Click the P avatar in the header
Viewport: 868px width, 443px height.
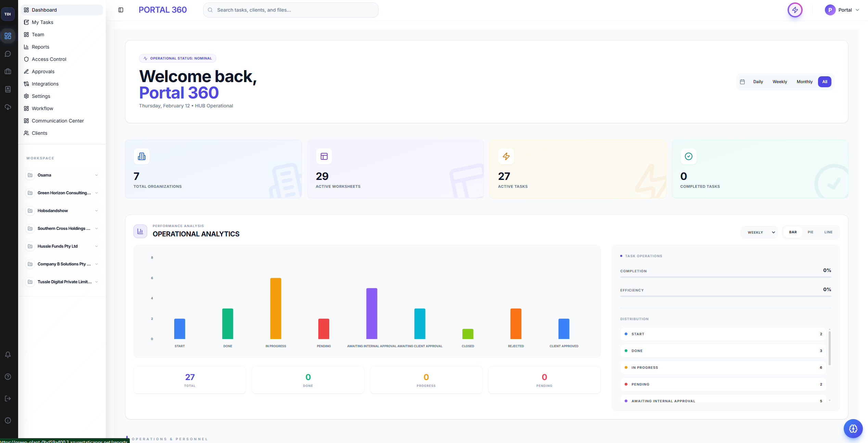[x=830, y=10]
